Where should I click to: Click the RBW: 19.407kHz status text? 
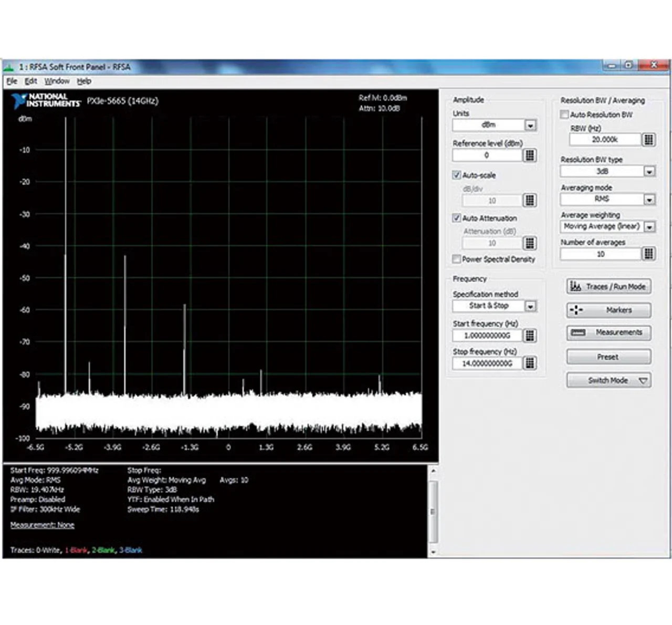(37, 490)
